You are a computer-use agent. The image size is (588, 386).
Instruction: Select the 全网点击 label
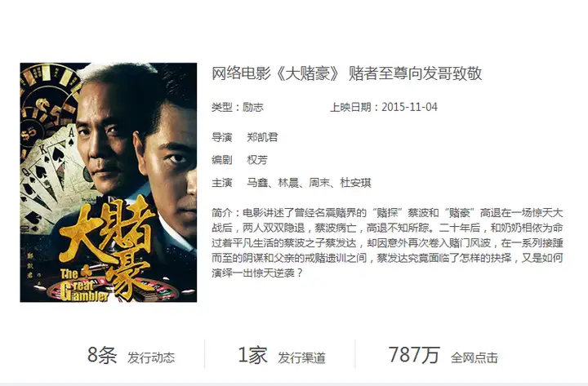pyautogui.click(x=474, y=357)
